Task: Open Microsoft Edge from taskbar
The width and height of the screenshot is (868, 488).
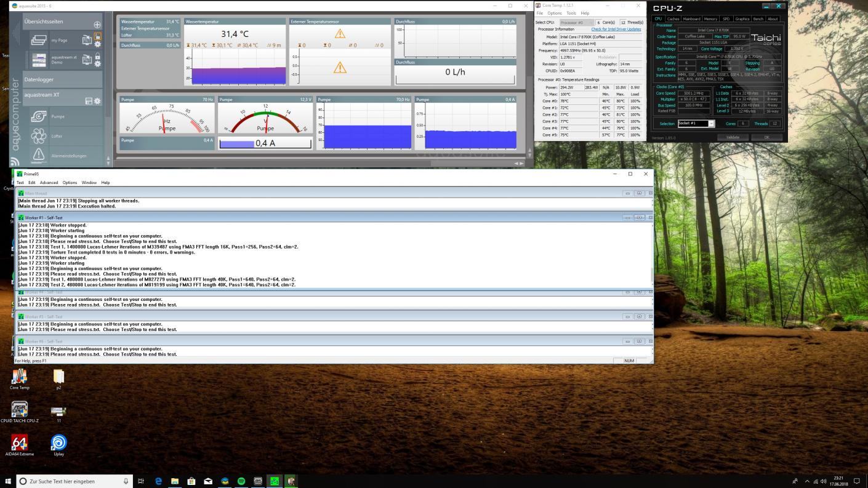Action: [x=158, y=481]
